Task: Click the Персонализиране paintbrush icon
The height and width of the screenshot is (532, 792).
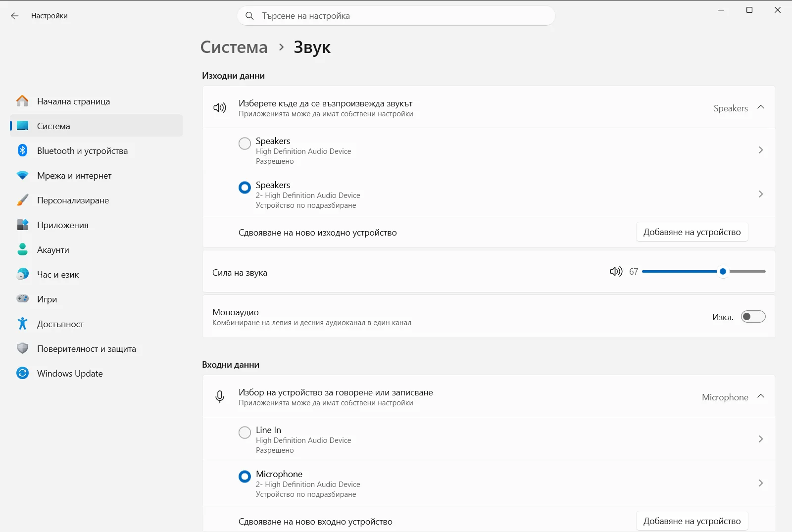Action: (22, 200)
